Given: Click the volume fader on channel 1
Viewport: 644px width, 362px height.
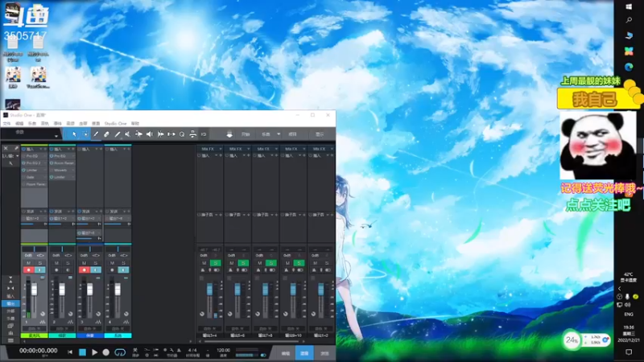Looking at the screenshot, I should (x=34, y=290).
